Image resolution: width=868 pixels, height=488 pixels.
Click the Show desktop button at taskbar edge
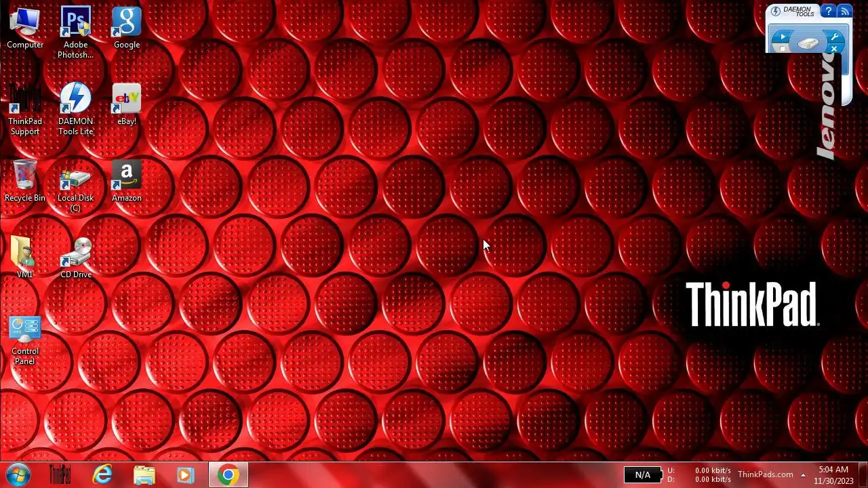(863, 475)
